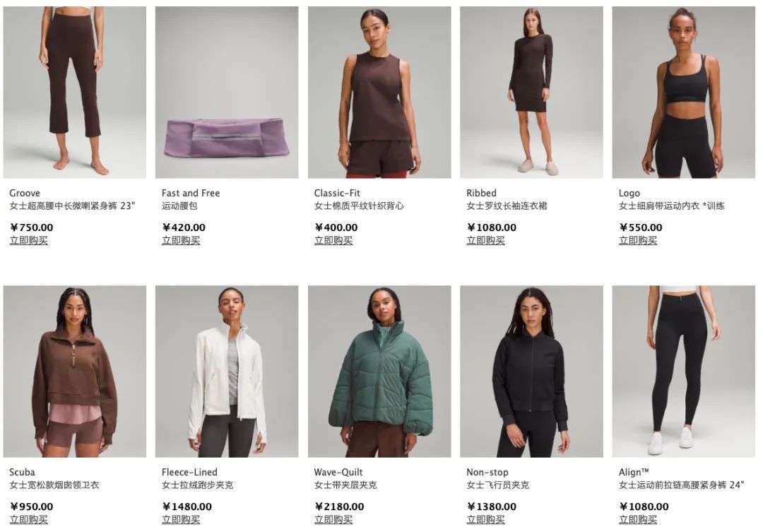This screenshot has width=763, height=532.
Task: Buy now link under Classic-Fit ¥400.00
Action: (333, 240)
